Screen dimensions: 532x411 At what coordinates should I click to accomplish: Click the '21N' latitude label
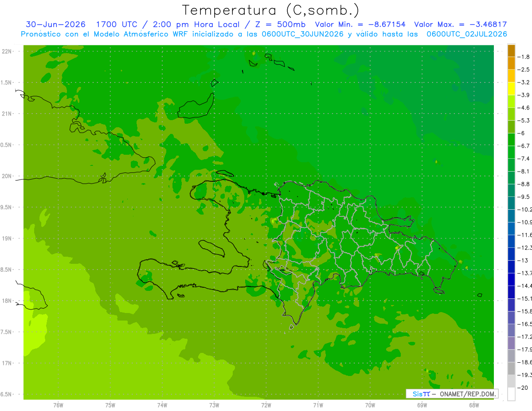(7, 114)
